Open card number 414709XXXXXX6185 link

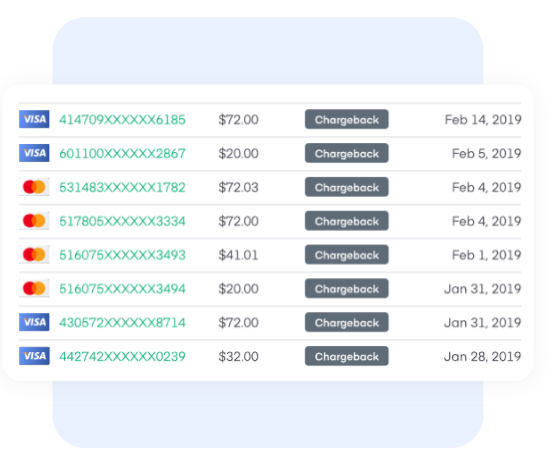[x=122, y=120]
